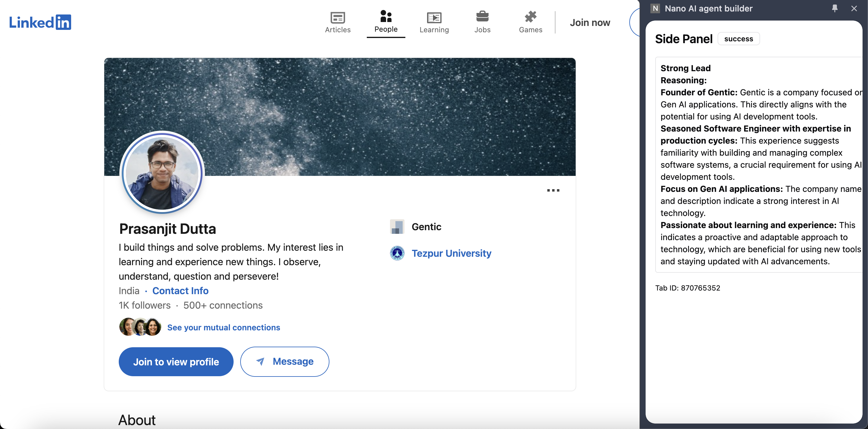Click the Tezpur University logo icon
This screenshot has height=429, width=868.
click(397, 253)
